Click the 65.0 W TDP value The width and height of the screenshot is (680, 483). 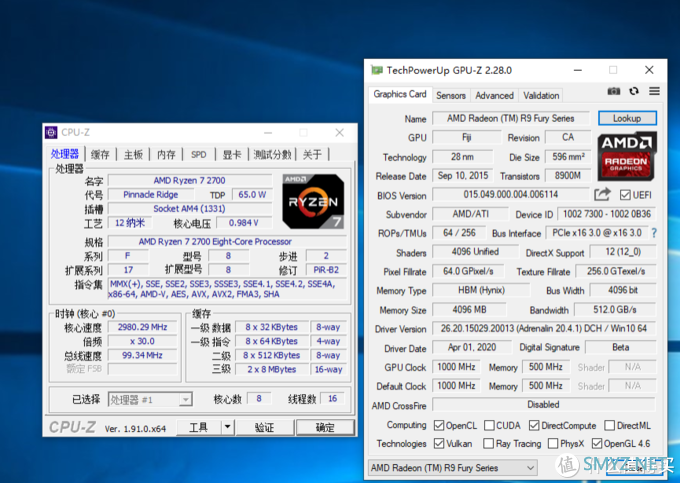point(252,194)
